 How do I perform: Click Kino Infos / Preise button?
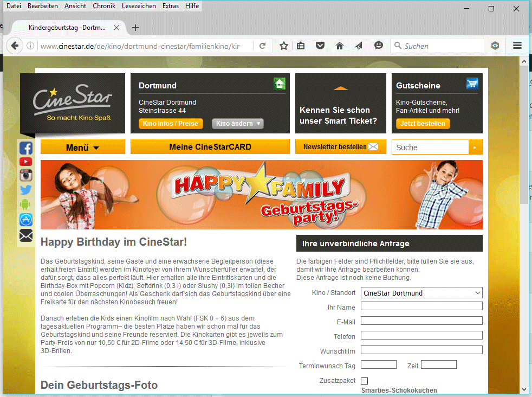click(171, 124)
